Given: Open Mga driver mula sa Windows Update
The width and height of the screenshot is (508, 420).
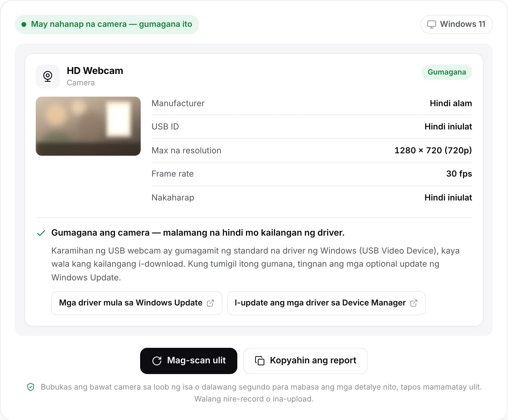Looking at the screenshot, I should pyautogui.click(x=137, y=303).
